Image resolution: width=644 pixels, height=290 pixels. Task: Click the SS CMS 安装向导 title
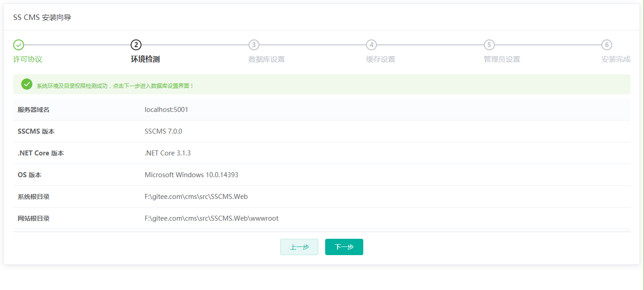pos(42,18)
